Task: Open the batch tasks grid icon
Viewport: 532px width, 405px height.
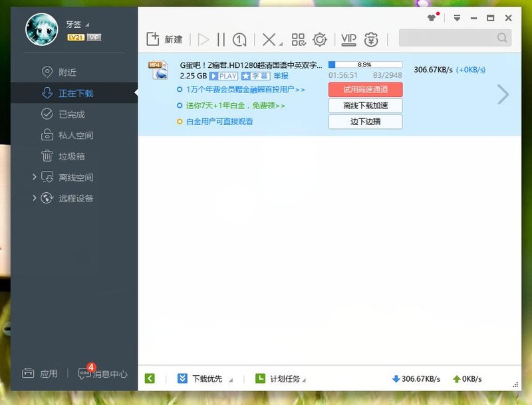Action: [299, 40]
